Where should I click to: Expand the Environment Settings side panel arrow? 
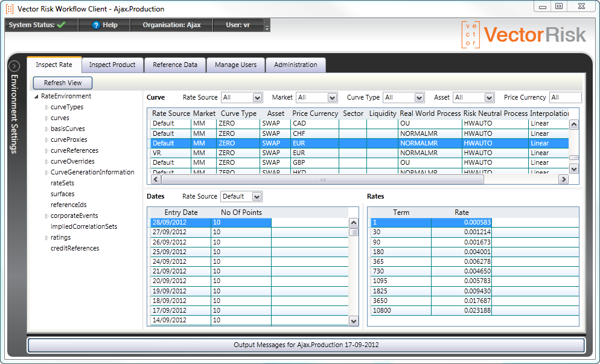click(14, 66)
